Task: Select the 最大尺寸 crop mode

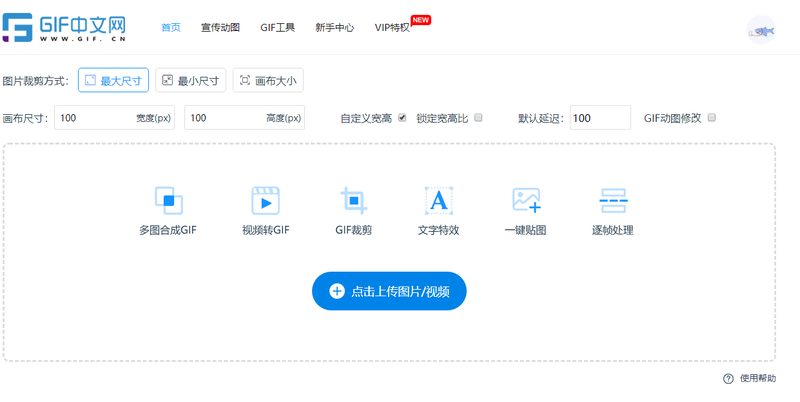Action: pos(113,80)
